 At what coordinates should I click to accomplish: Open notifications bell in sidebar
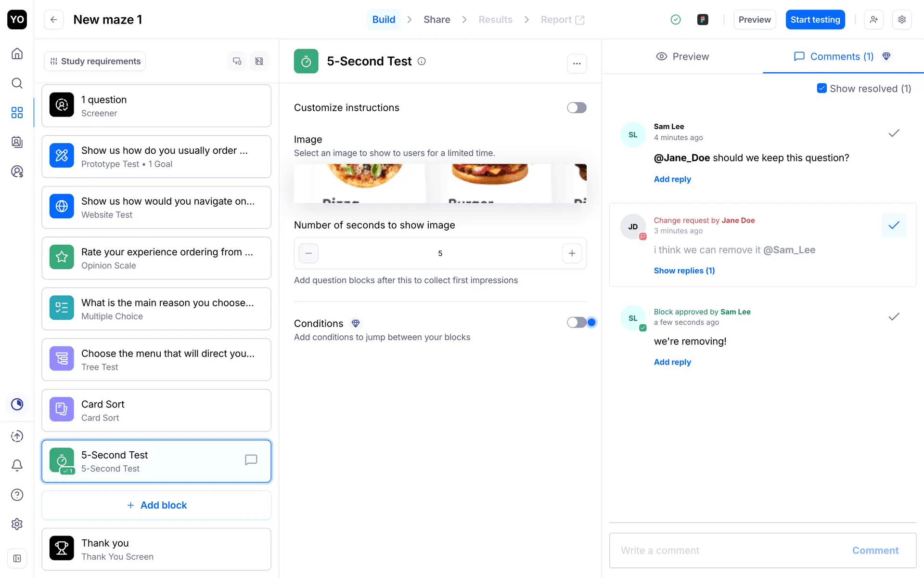[x=17, y=465]
